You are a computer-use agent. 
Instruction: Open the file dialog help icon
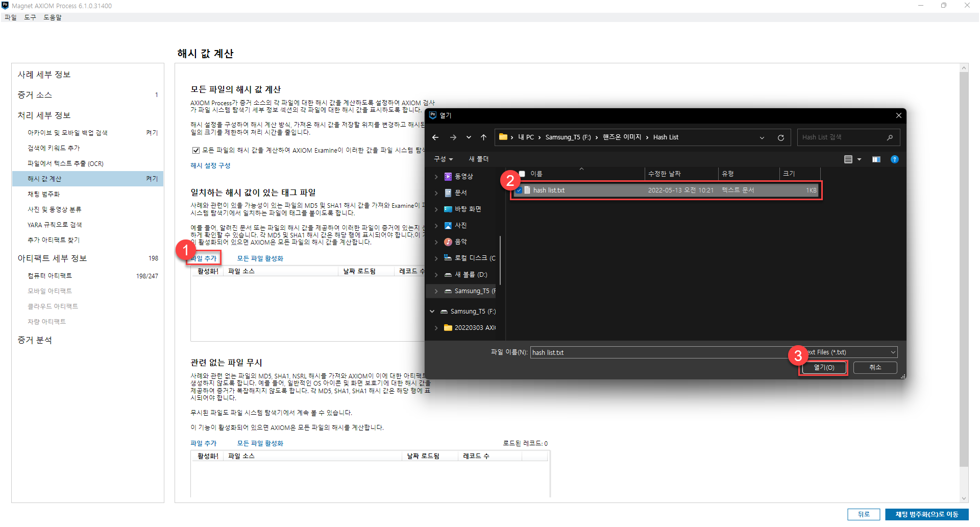894,159
